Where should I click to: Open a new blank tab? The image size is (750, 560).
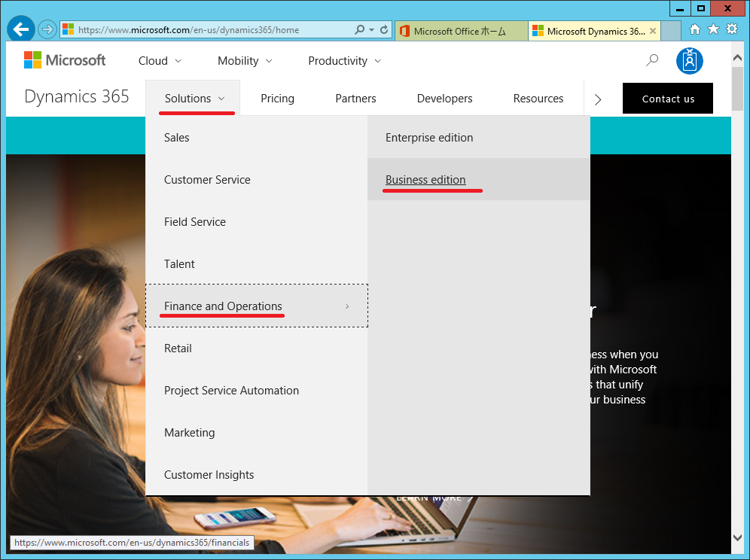(671, 31)
